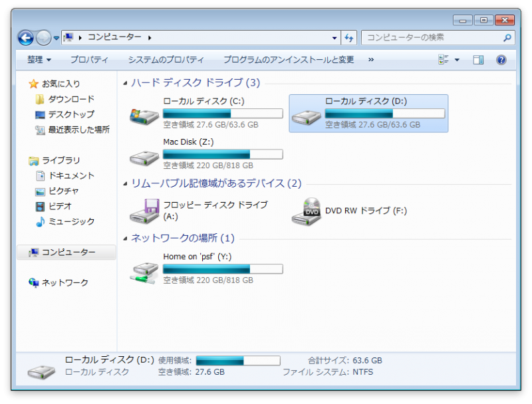Image resolution: width=532 pixels, height=404 pixels.
Task: Click the Home on 'psf' (Y:) network drive icon
Action: (x=144, y=273)
